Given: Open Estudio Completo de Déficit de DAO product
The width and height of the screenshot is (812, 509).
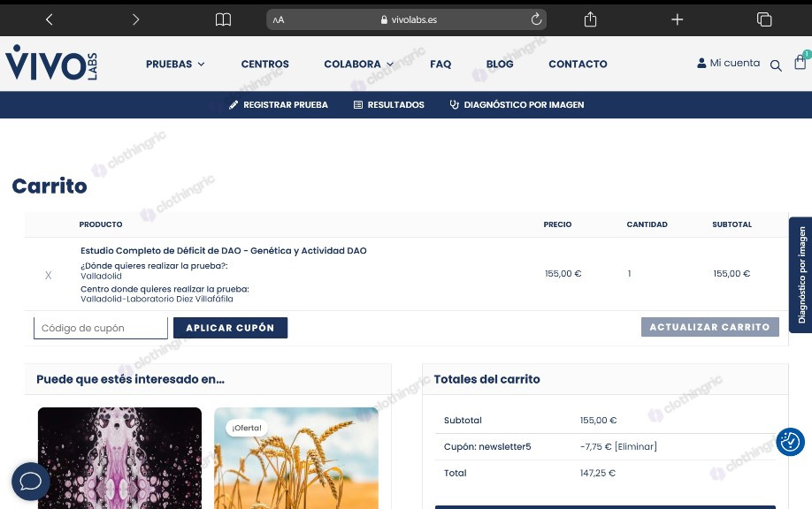Looking at the screenshot, I should (224, 251).
